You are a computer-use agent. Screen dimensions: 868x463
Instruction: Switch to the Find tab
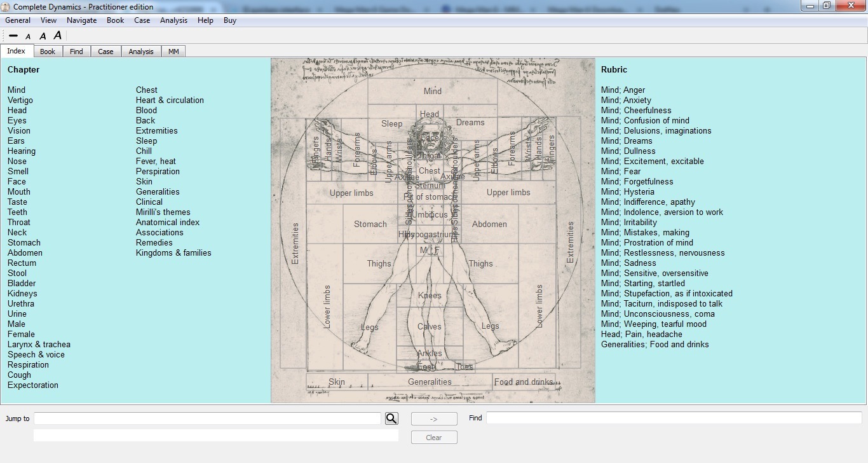[76, 52]
